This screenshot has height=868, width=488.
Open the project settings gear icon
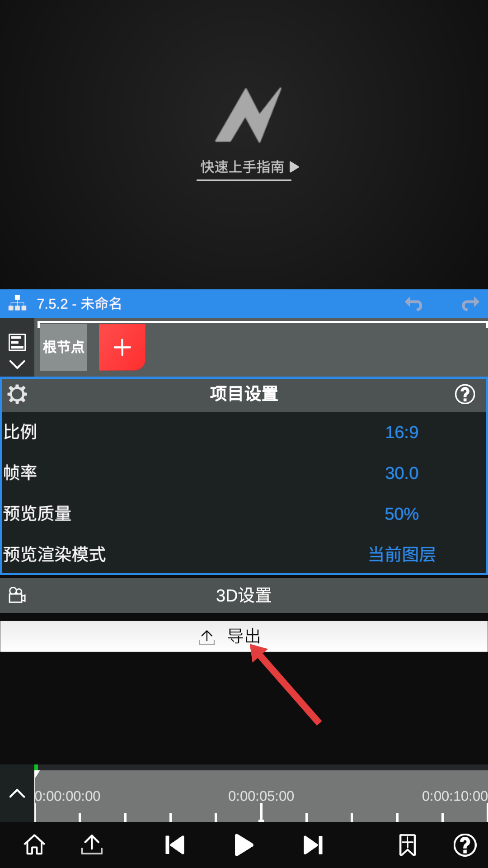point(17,394)
